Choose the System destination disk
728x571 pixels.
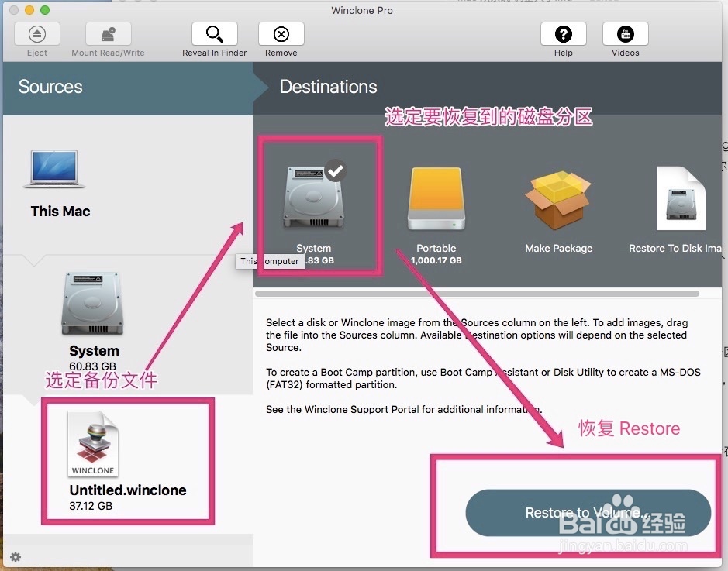(x=314, y=197)
